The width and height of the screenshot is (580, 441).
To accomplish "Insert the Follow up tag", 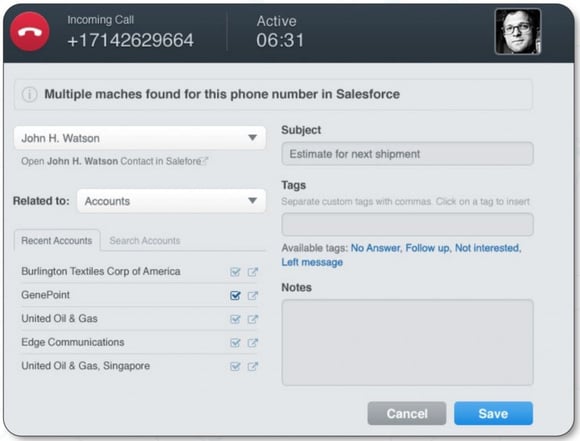I will tap(428, 248).
